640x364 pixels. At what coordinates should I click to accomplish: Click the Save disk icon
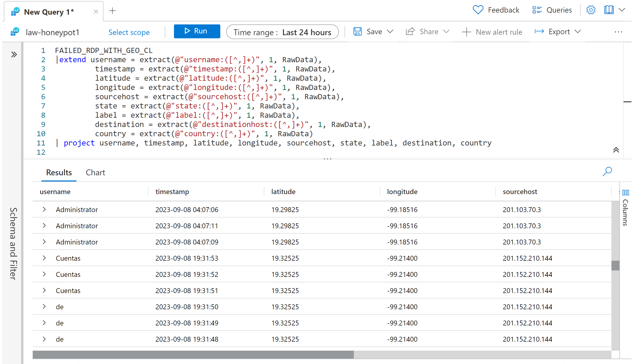(357, 31)
